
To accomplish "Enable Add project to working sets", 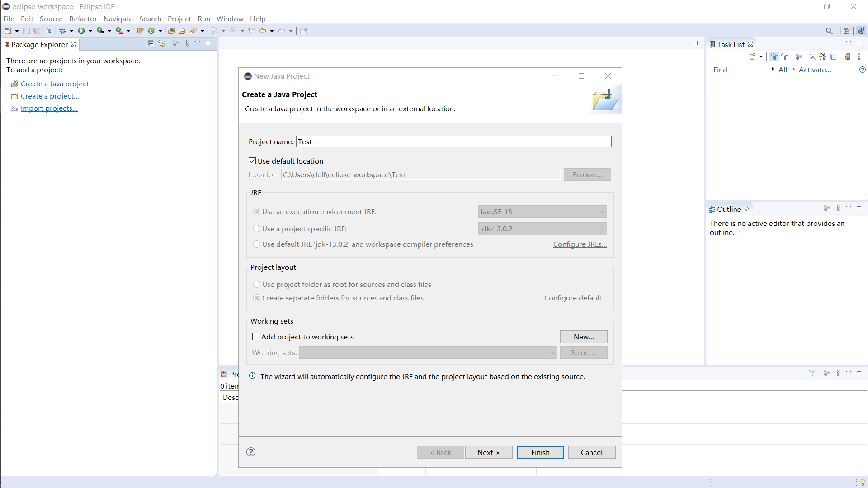I will [256, 337].
